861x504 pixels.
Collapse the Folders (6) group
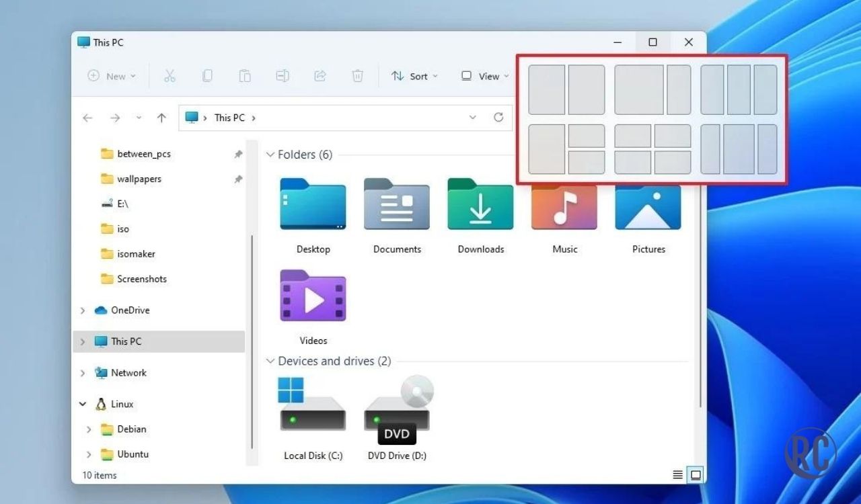270,155
